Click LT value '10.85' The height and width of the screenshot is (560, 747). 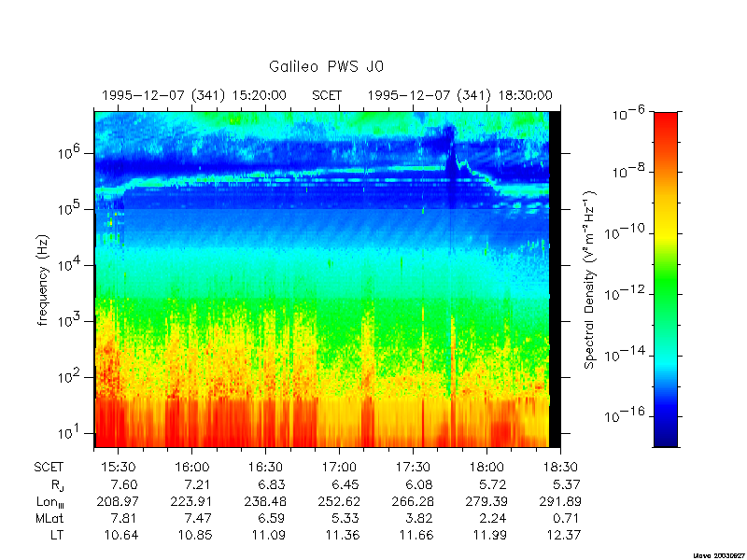point(195,535)
